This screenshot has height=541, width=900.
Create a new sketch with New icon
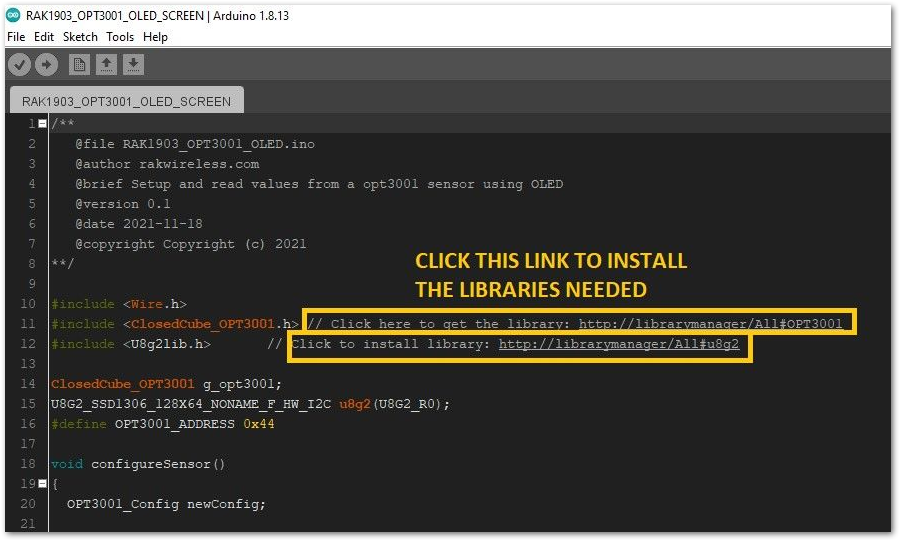click(79, 64)
